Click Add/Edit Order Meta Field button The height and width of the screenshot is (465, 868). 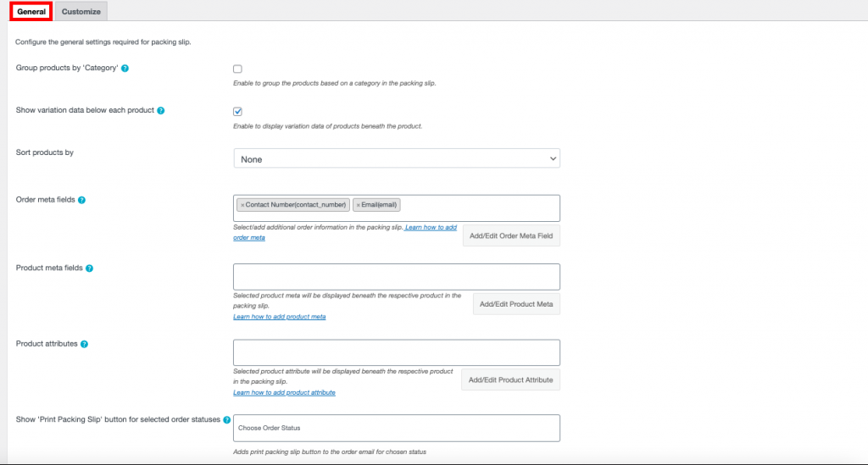coord(511,235)
